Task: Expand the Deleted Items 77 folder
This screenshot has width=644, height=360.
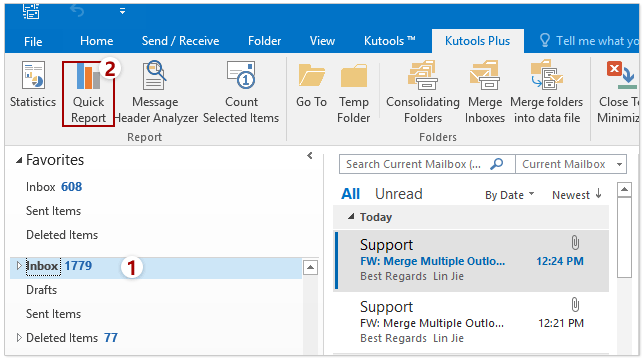Action: coord(19,337)
